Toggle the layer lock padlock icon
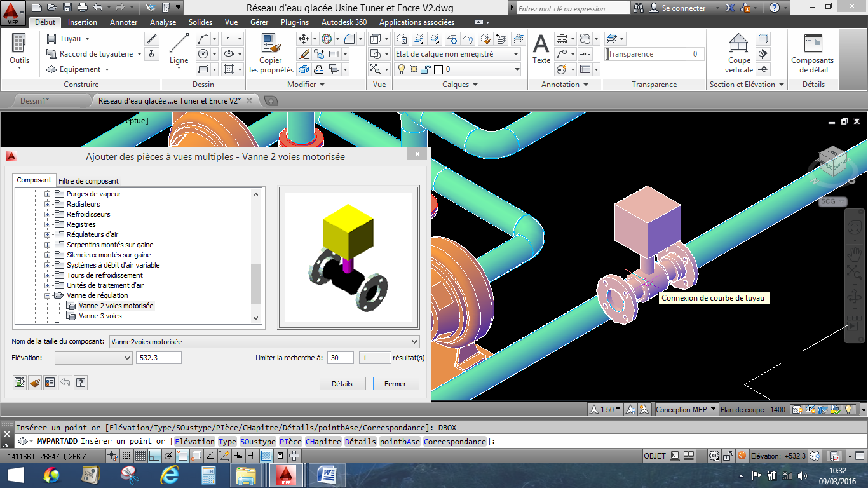This screenshot has height=488, width=868. pyautogui.click(x=426, y=69)
